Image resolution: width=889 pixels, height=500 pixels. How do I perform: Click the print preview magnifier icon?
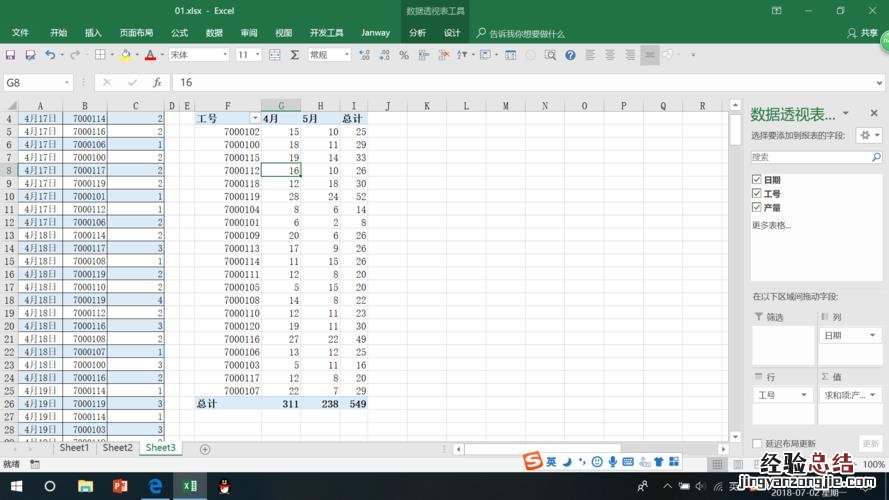[x=550, y=55]
